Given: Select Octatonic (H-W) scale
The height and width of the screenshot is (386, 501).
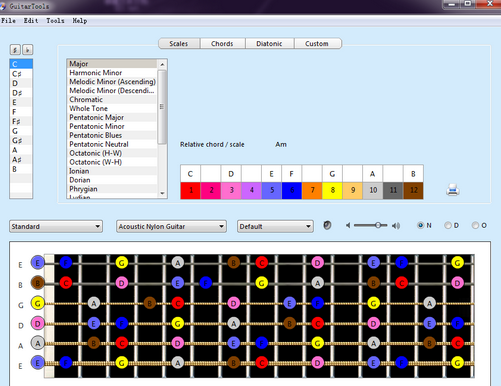Looking at the screenshot, I should (112, 153).
